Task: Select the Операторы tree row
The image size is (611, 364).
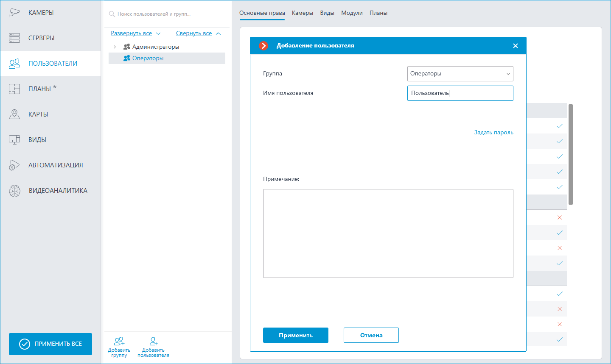Action: point(167,58)
